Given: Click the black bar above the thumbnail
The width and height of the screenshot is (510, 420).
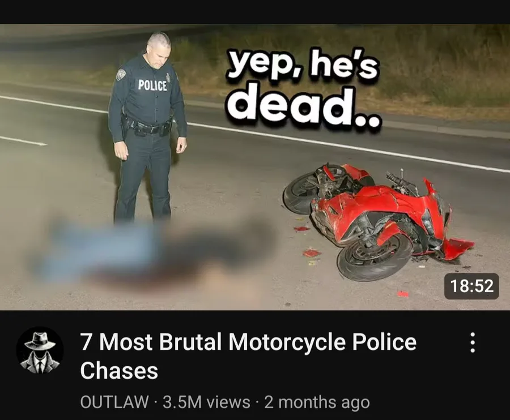Looking at the screenshot, I should point(255,12).
